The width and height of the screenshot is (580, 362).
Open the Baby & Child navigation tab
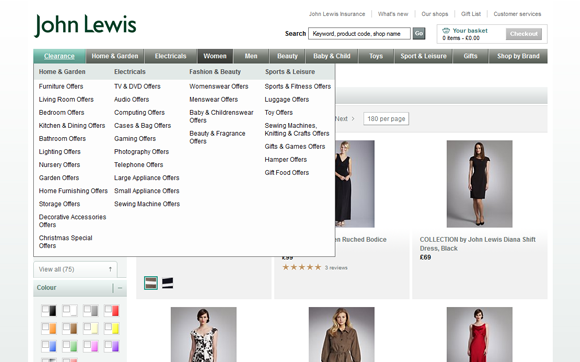pyautogui.click(x=332, y=56)
